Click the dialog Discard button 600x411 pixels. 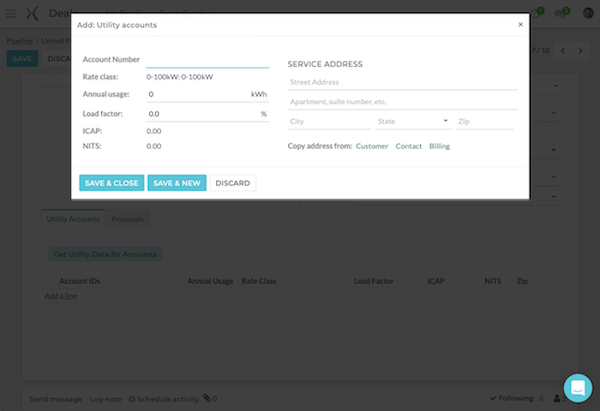233,183
